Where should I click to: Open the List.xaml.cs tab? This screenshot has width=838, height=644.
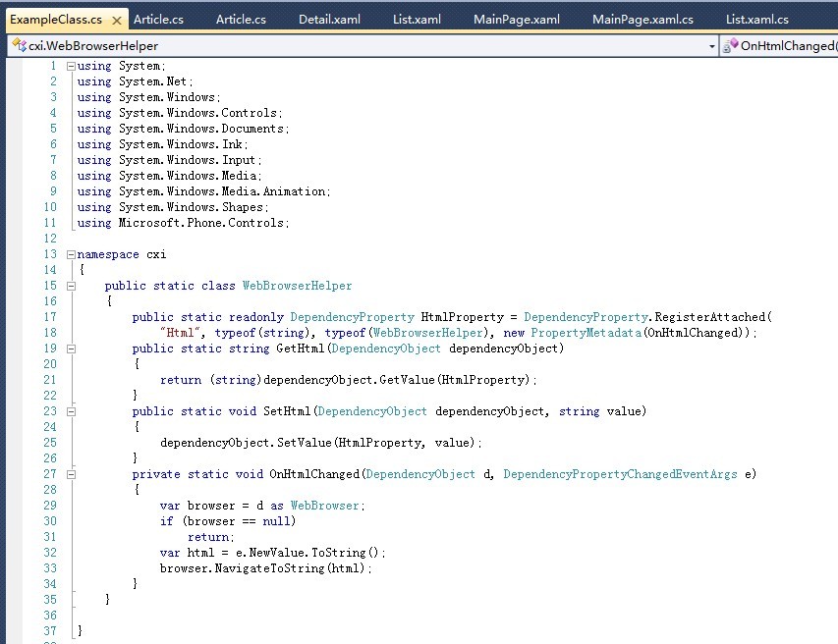pyautogui.click(x=756, y=20)
